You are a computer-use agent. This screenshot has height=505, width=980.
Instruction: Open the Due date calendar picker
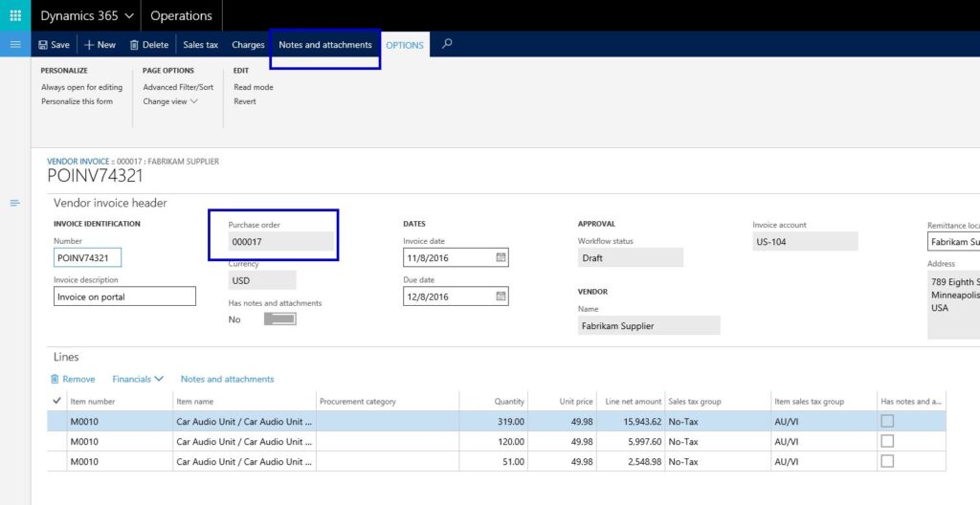[x=501, y=296]
